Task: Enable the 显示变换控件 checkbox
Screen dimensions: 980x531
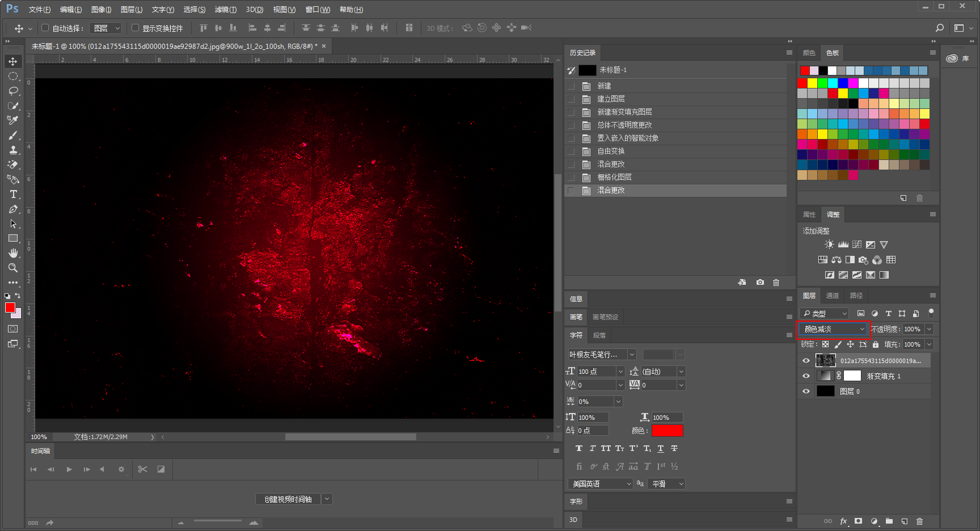Action: tap(135, 28)
